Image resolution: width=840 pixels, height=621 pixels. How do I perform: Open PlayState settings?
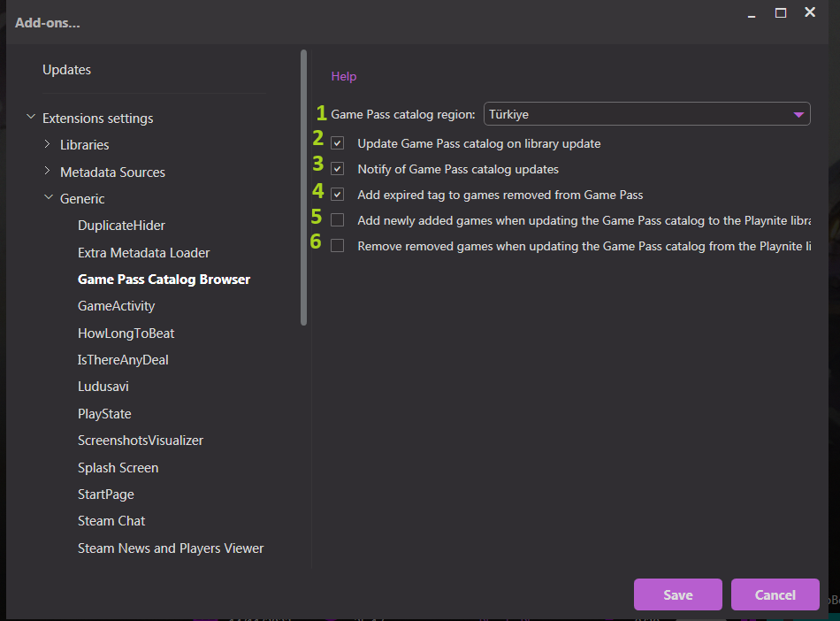pyautogui.click(x=104, y=414)
